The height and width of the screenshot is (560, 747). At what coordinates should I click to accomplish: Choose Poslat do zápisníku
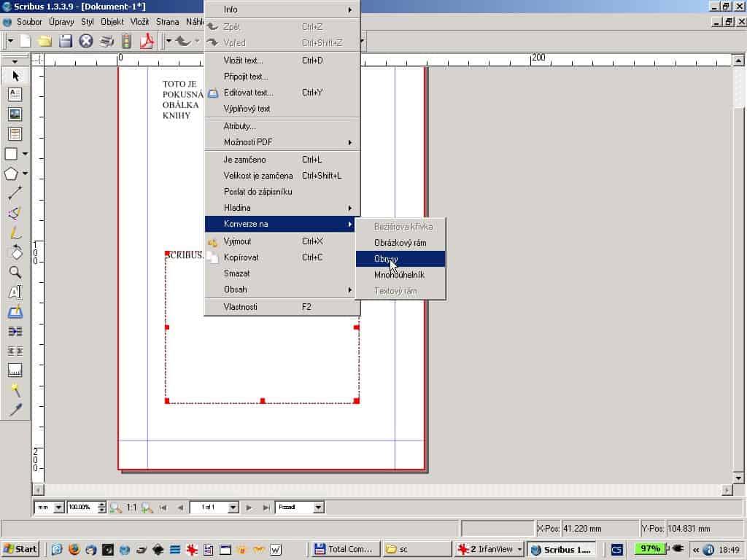[x=282, y=192]
